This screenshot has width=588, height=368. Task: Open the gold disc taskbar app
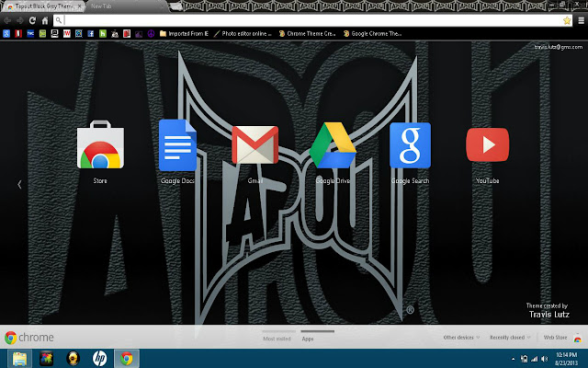pyautogui.click(x=73, y=359)
